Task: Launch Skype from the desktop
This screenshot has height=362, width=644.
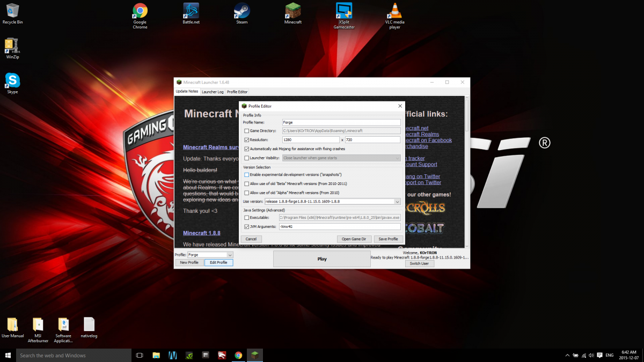Action: pos(12,84)
